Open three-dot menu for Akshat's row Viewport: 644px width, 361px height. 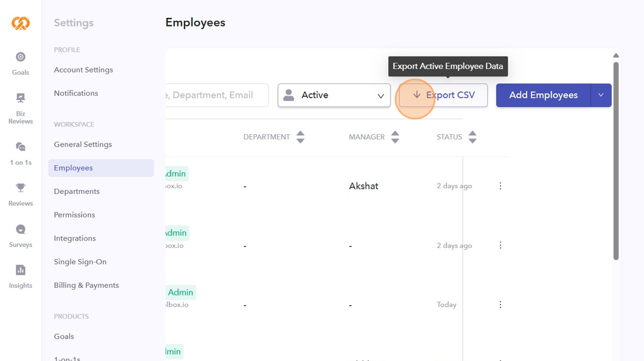point(500,186)
